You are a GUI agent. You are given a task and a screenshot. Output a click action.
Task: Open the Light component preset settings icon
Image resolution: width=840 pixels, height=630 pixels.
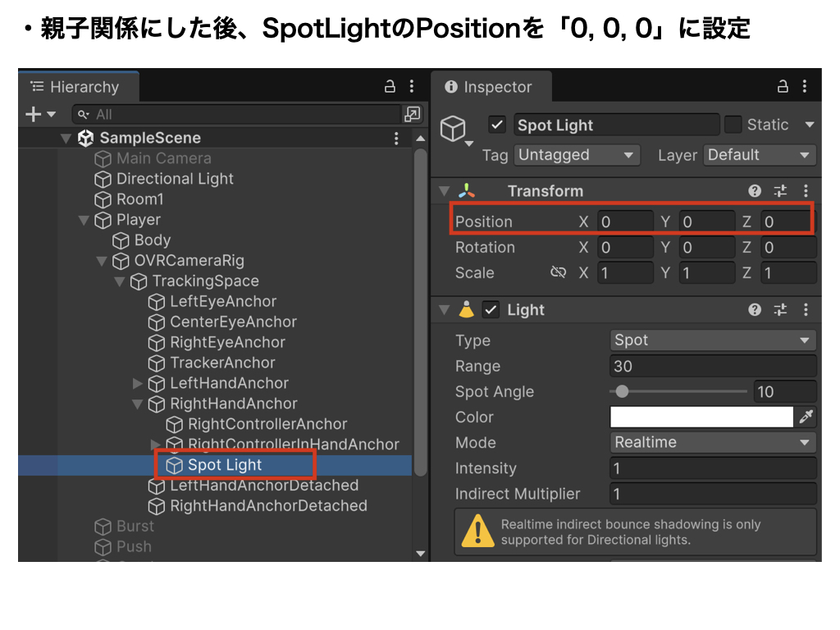(780, 310)
